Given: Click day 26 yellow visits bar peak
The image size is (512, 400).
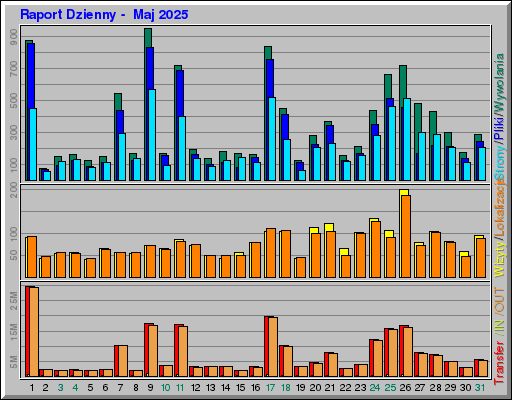Looking at the screenshot, I should coord(404,192).
